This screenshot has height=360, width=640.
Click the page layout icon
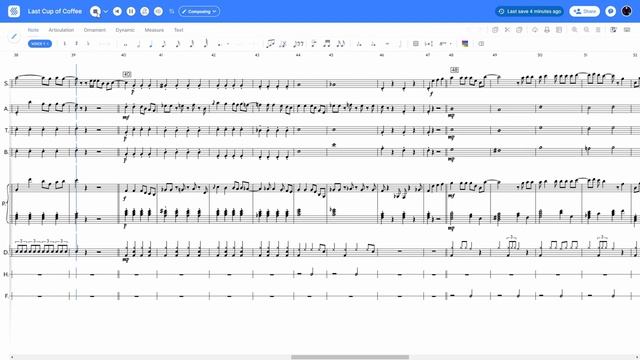[x=559, y=30]
